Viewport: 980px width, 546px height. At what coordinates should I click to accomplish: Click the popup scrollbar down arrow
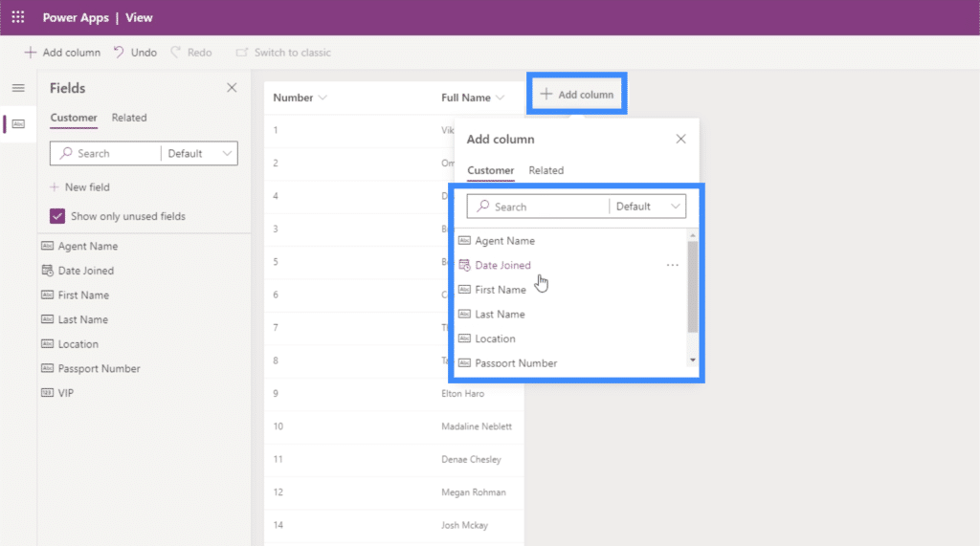coord(693,360)
